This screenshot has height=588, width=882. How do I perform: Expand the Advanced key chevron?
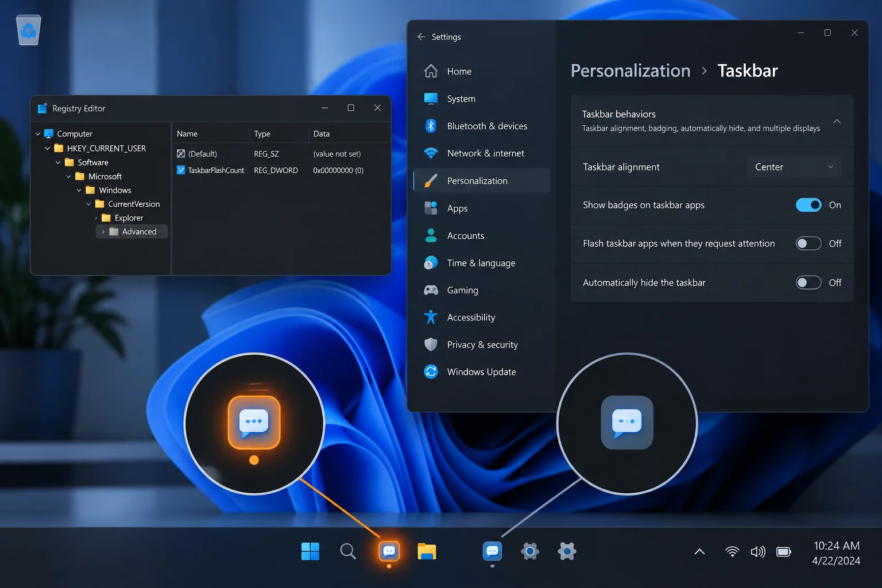[x=103, y=232]
